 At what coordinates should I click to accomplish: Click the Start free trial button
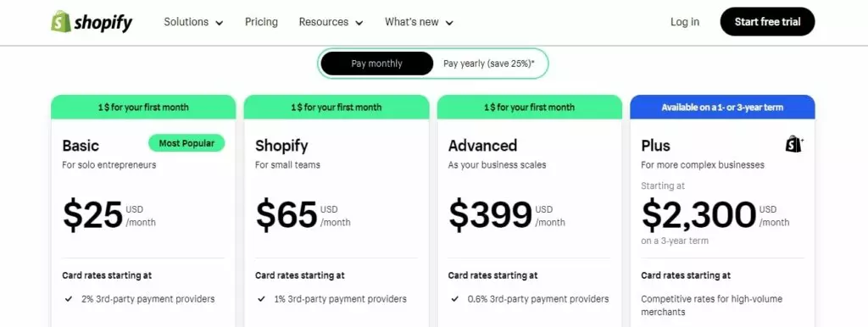(x=767, y=21)
